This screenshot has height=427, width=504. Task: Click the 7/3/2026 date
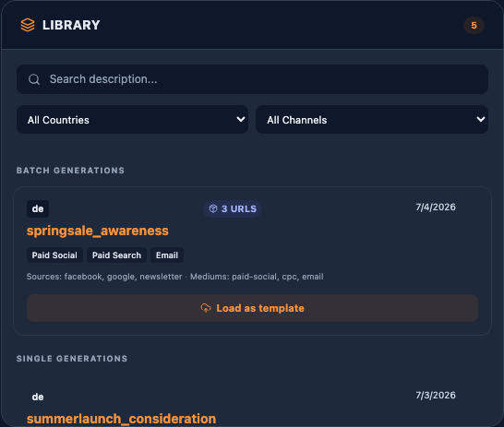tap(436, 396)
